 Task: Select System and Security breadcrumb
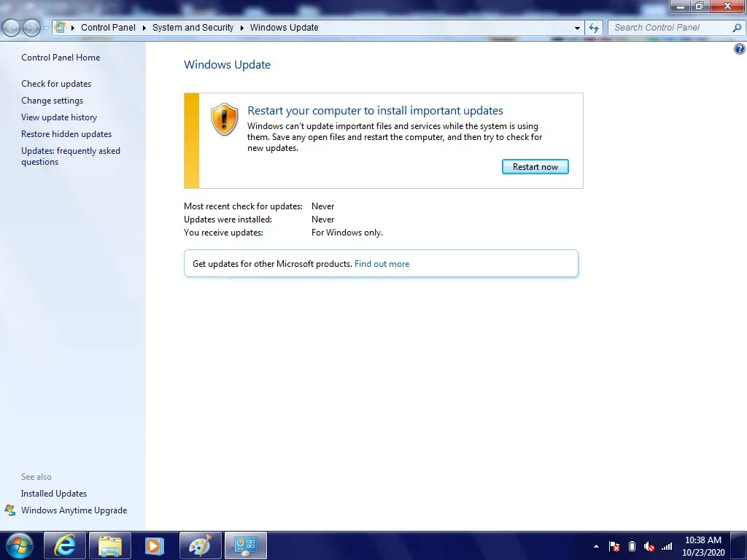coord(193,28)
